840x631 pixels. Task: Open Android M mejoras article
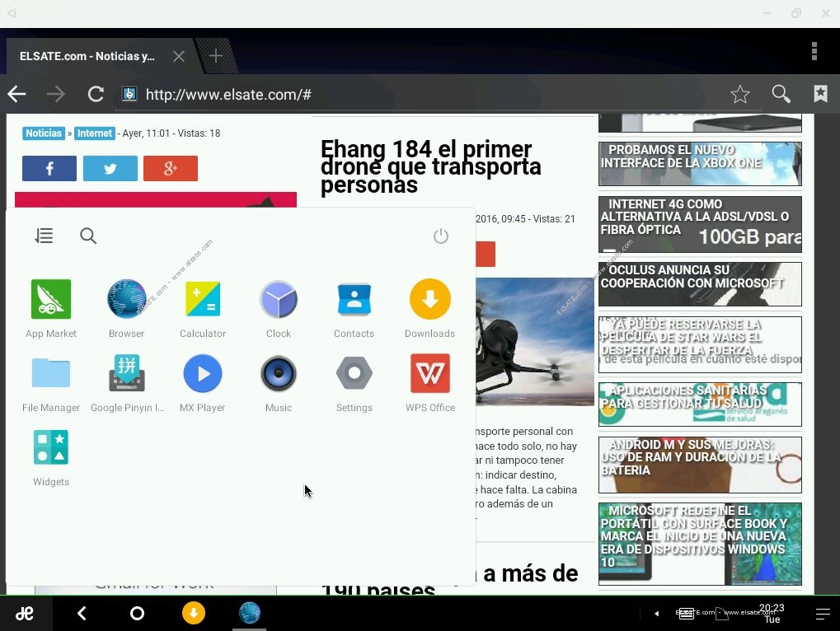pyautogui.click(x=700, y=465)
